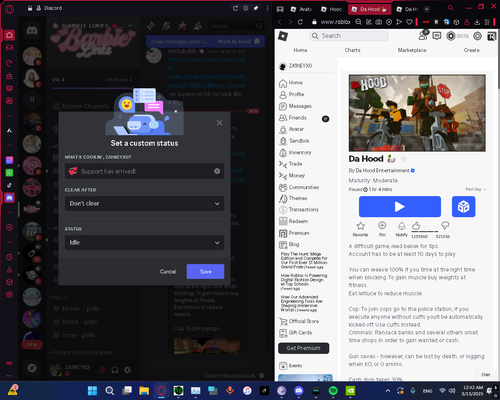Screen dimensions: 500x400
Task: Click Browse Channels in Discord
Action: click(81, 106)
